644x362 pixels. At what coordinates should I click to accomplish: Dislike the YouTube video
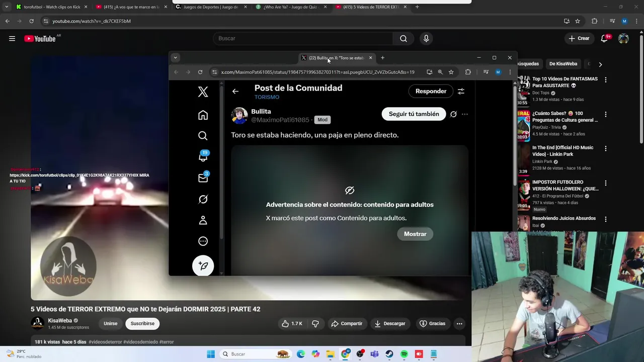[x=315, y=323]
